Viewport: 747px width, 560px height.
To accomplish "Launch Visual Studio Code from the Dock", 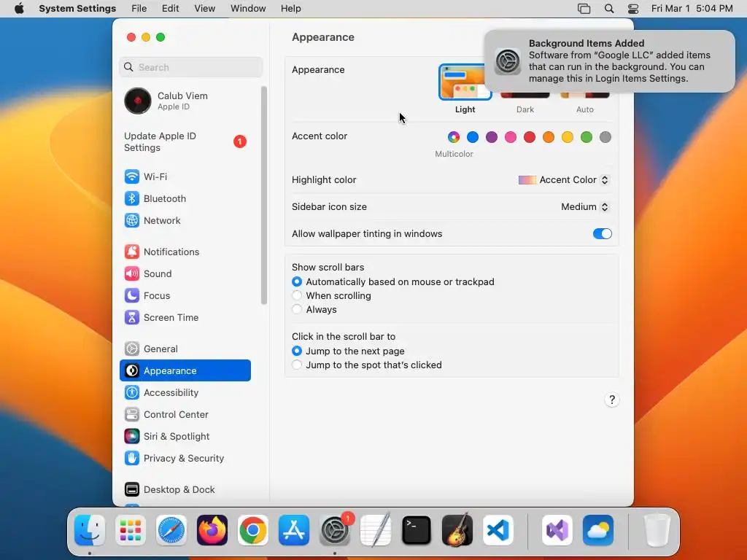I will [x=498, y=530].
